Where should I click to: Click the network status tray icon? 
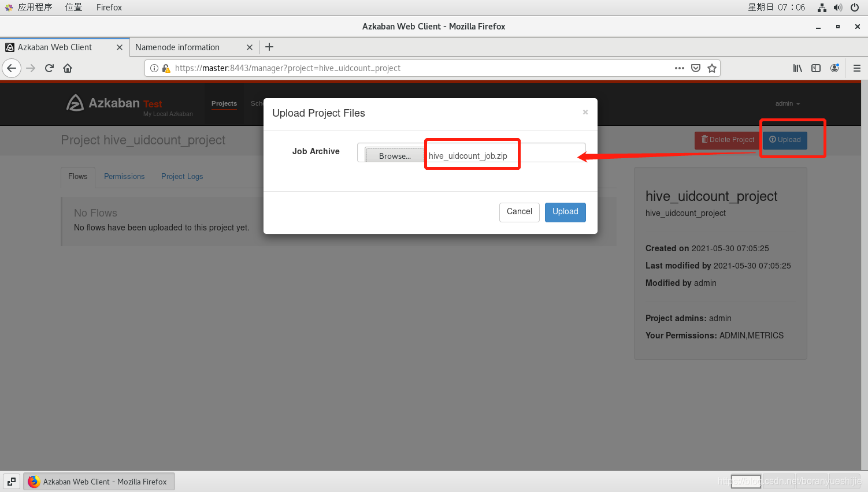pos(822,8)
